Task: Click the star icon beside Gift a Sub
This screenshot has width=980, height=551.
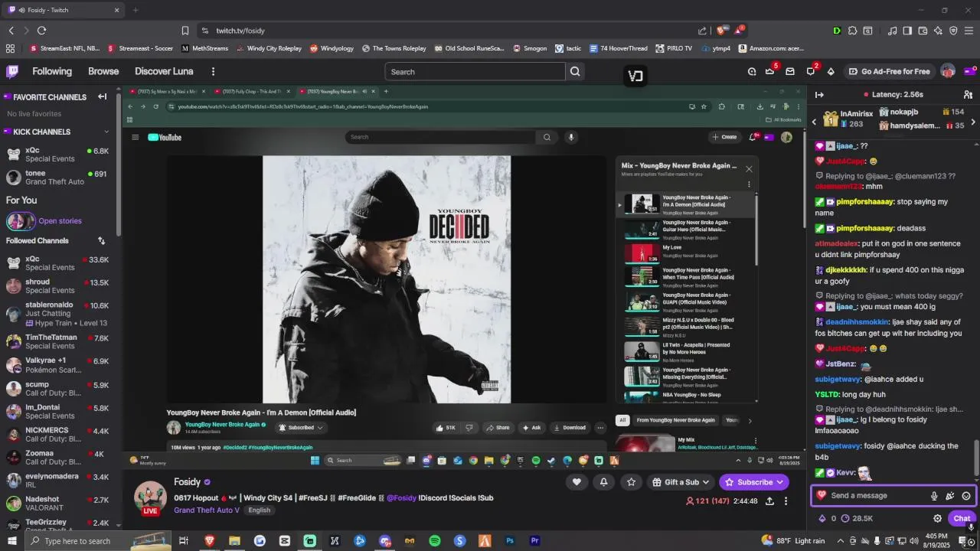Action: pos(631,481)
